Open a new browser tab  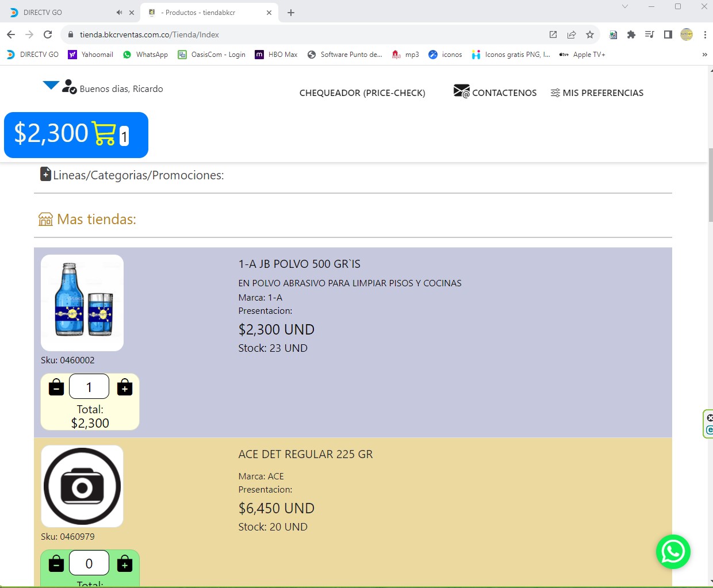point(291,13)
